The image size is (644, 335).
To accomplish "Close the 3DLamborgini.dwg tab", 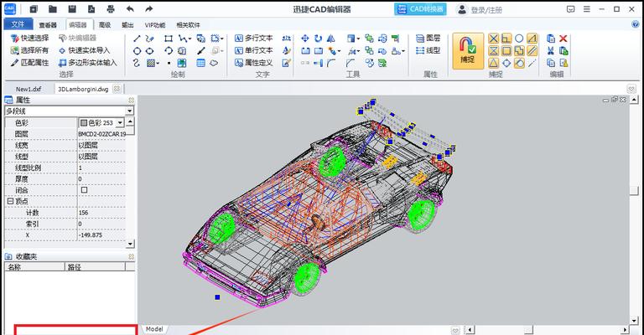I will (117, 89).
